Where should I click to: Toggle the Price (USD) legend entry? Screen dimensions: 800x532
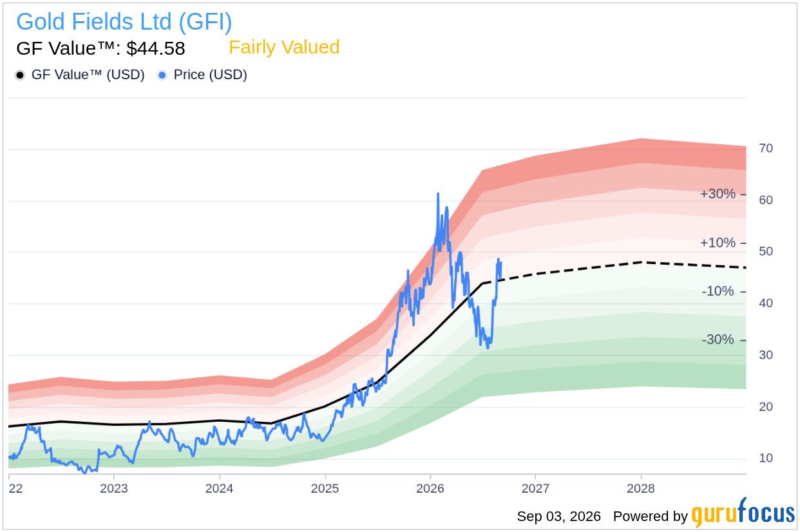point(202,75)
